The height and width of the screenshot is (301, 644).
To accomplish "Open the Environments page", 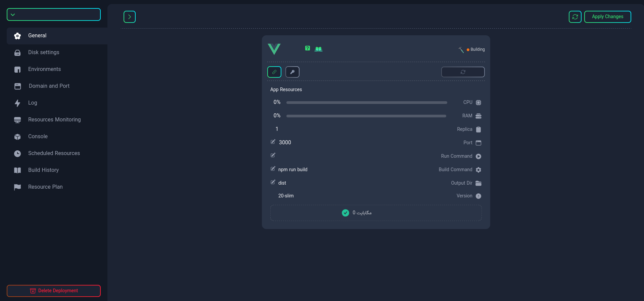I will tap(57, 69).
